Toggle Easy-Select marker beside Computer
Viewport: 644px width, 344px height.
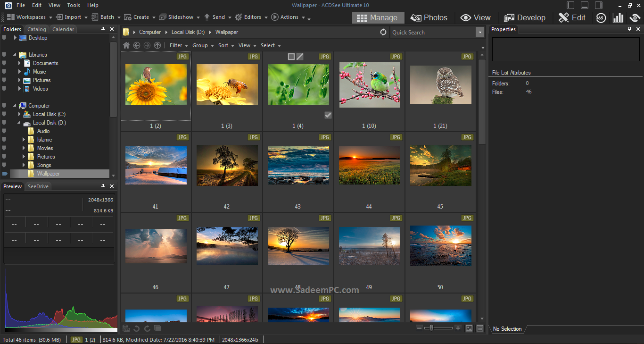(x=4, y=106)
